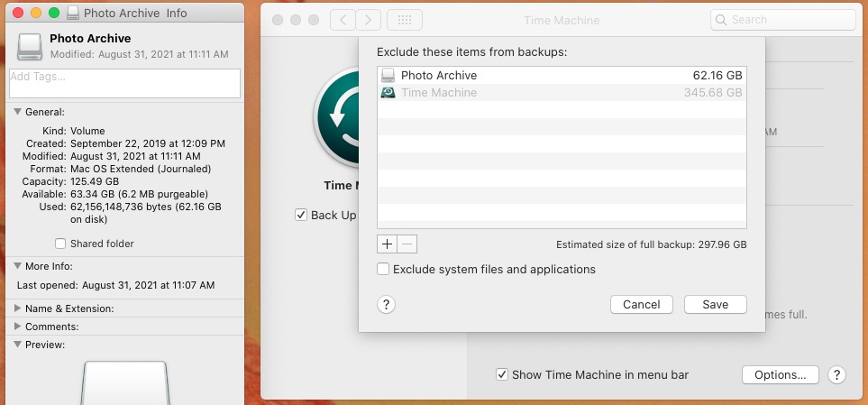Click the Used bytes value
Viewport: 868px width, 405px height.
pos(146,213)
